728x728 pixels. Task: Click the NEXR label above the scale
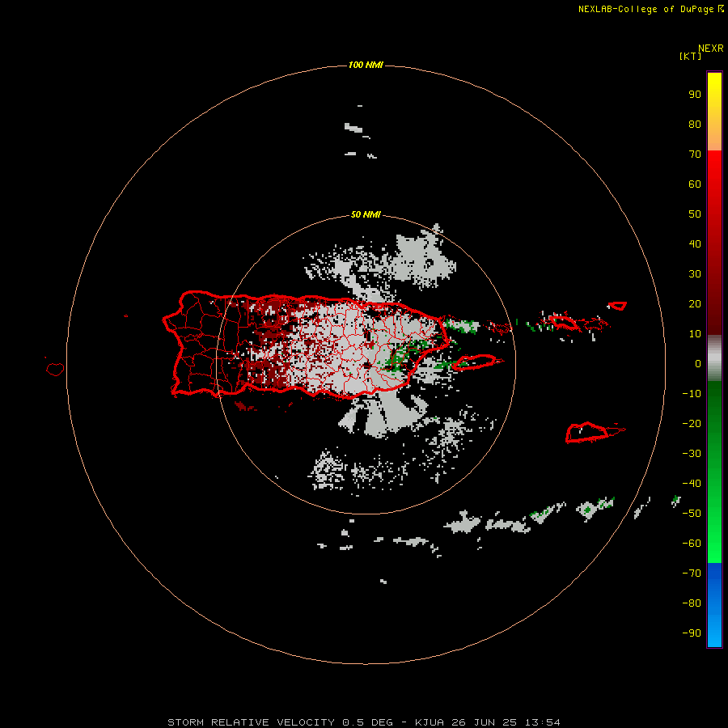(710, 49)
